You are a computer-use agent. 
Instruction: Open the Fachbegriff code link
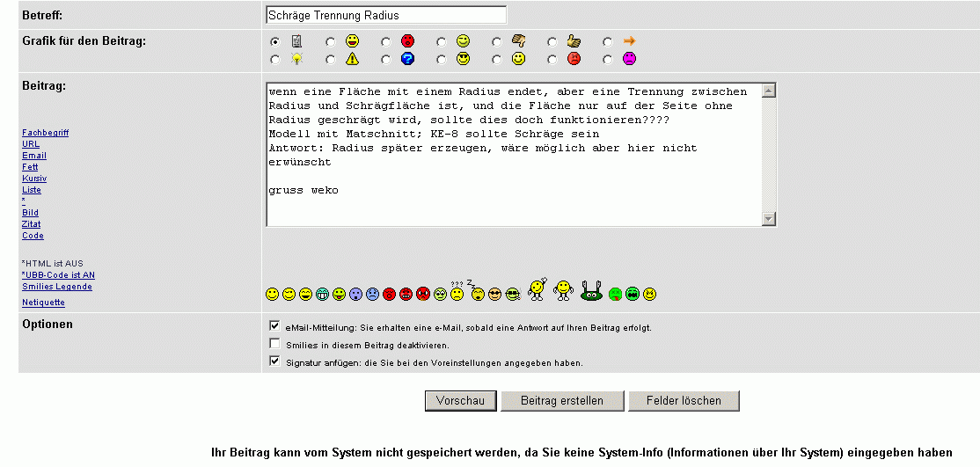coord(45,133)
